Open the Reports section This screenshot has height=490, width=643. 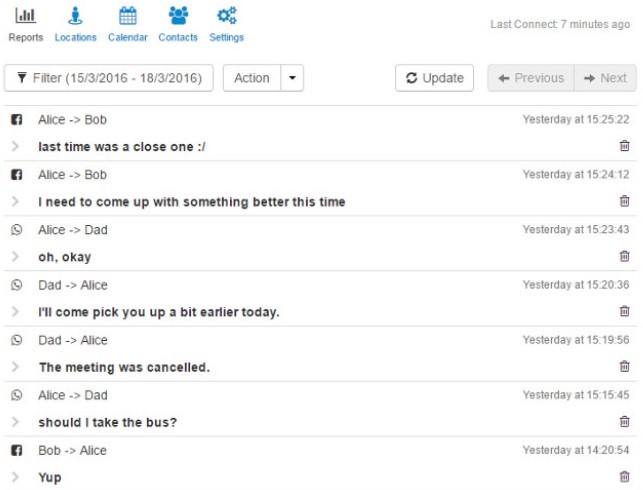point(25,25)
